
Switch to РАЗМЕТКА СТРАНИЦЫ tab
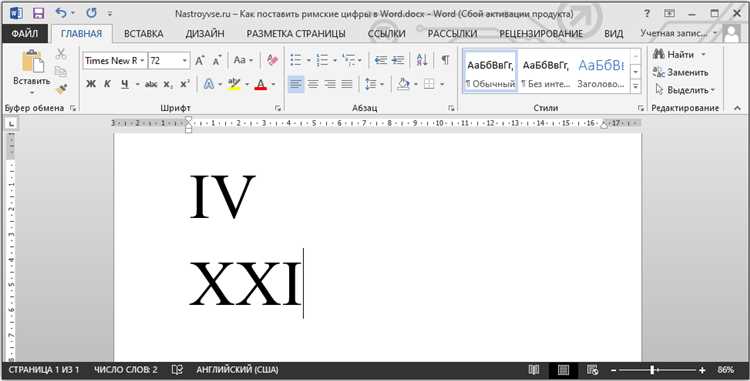point(296,34)
